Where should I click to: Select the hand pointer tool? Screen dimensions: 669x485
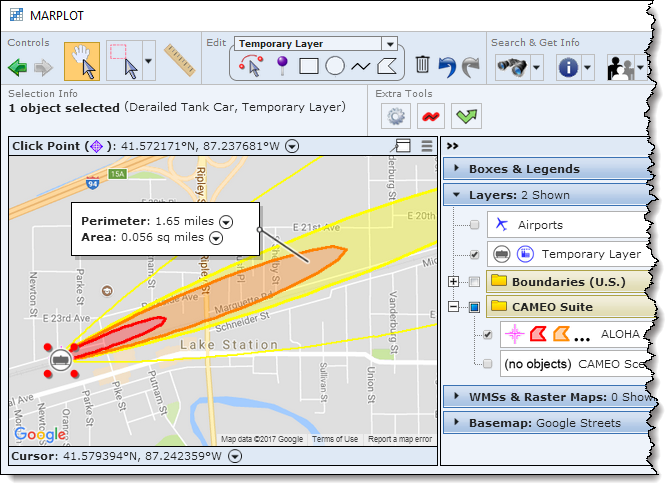tap(81, 62)
